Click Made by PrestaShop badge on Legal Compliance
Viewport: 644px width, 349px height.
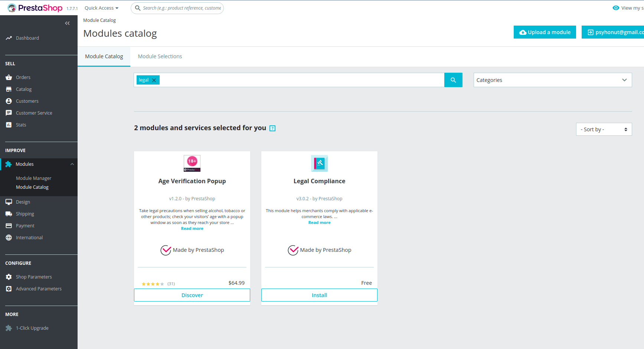coord(320,250)
